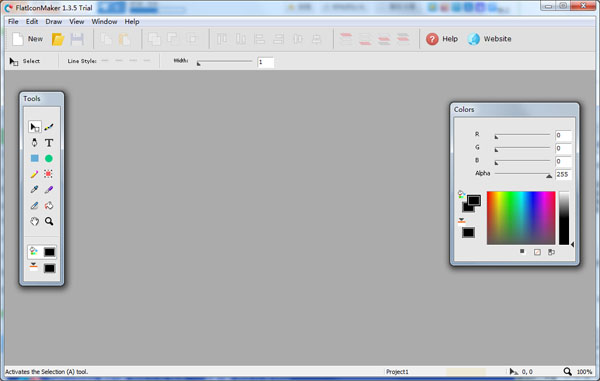Click the fill color icon in Tools panel
This screenshot has height=381, width=600.
(x=34, y=251)
